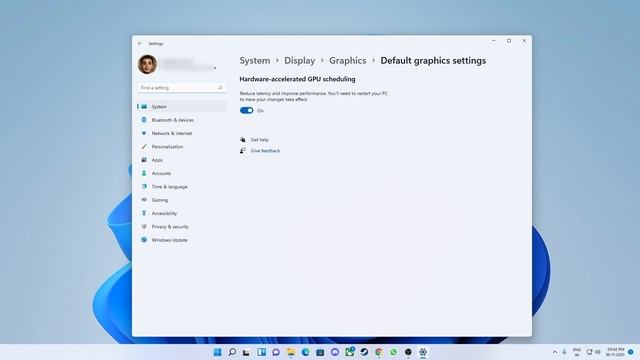This screenshot has width=640, height=360.
Task: Open Microsoft Store from the taskbar
Action: (320, 352)
